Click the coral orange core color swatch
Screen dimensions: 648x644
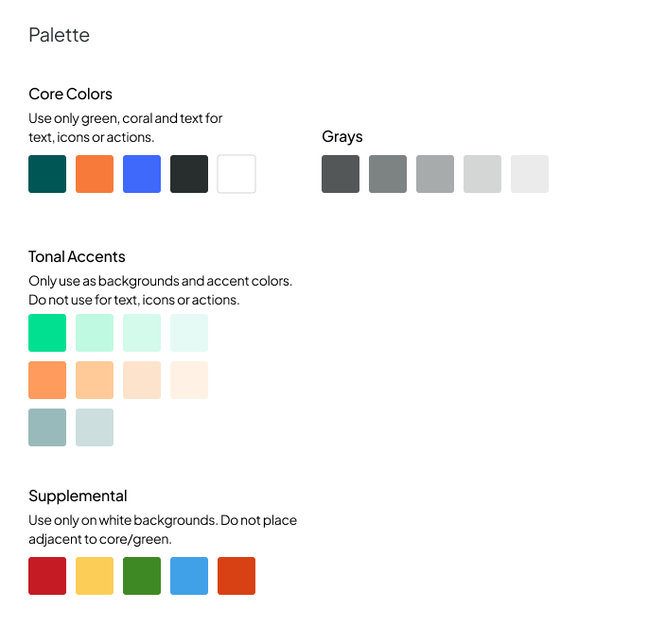pos(95,174)
